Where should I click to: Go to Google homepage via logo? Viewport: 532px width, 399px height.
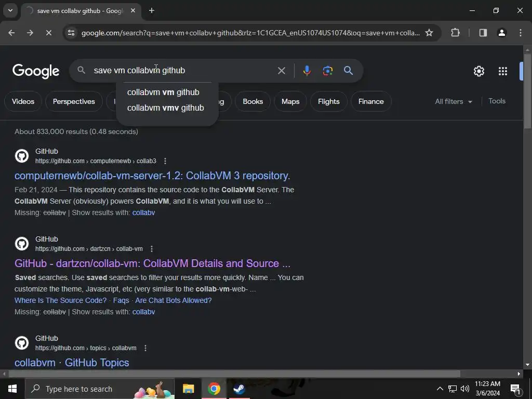36,71
